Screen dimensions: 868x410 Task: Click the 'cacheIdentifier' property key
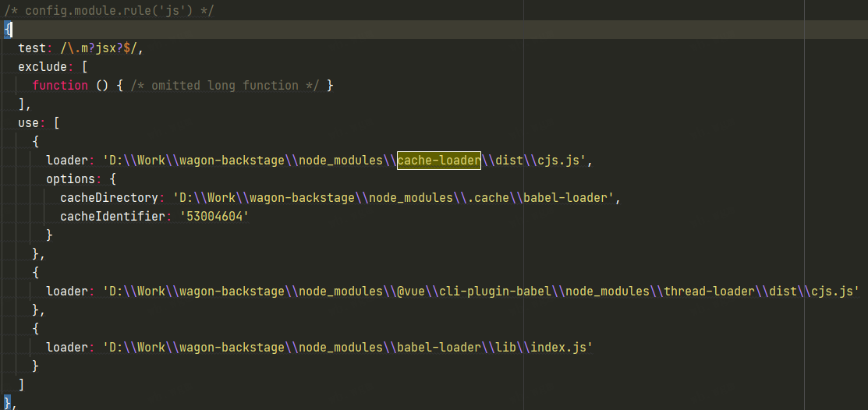click(112, 217)
